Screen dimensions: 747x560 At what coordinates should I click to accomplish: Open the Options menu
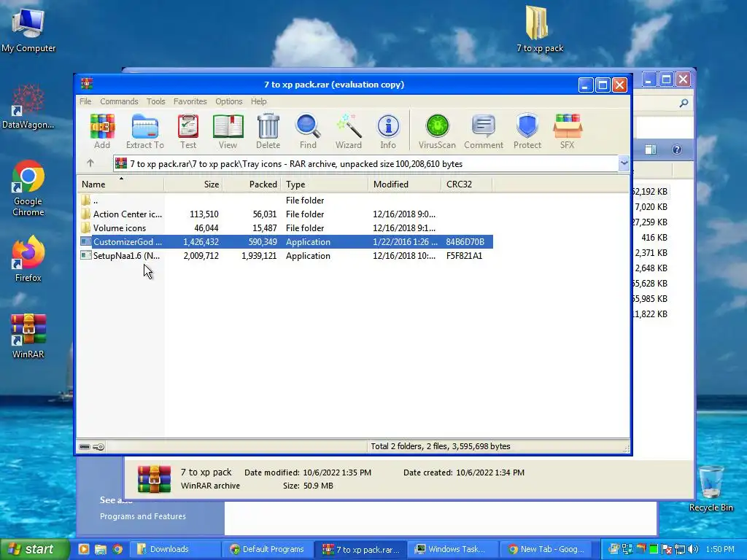pos(228,101)
